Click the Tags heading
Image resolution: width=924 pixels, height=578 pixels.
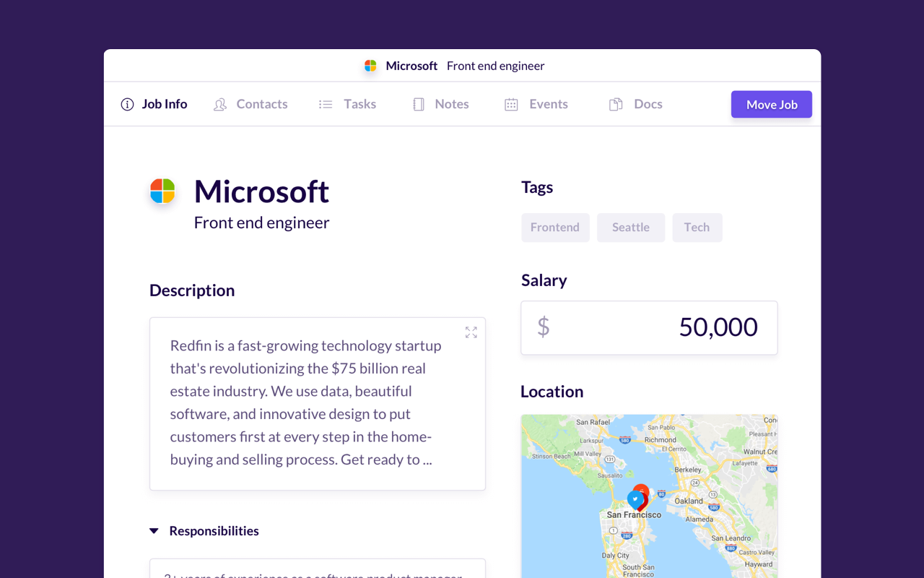pyautogui.click(x=537, y=187)
